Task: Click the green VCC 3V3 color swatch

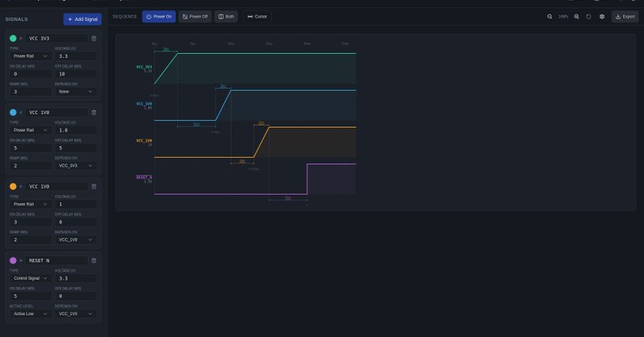Action: [13, 38]
